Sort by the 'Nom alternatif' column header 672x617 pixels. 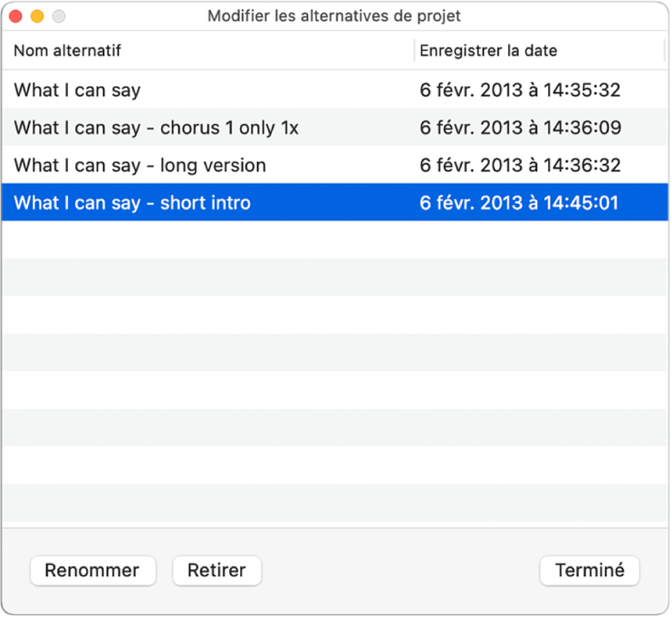(x=208, y=51)
